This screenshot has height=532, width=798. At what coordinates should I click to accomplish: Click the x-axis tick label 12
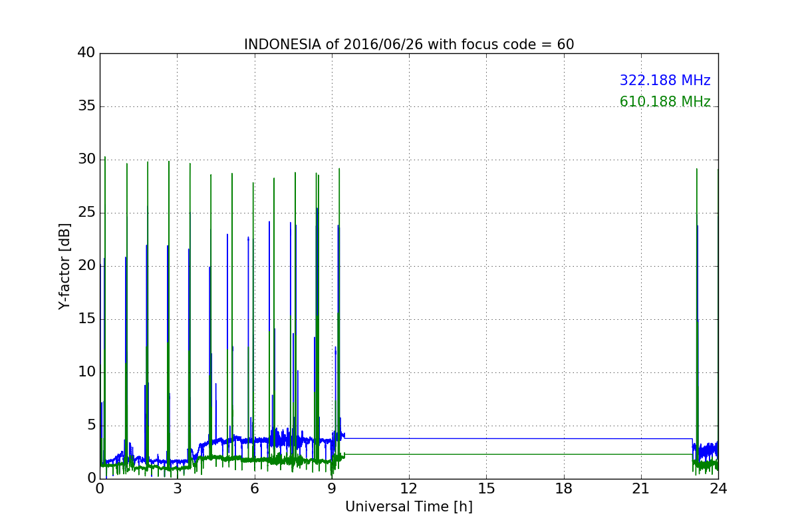click(x=409, y=488)
